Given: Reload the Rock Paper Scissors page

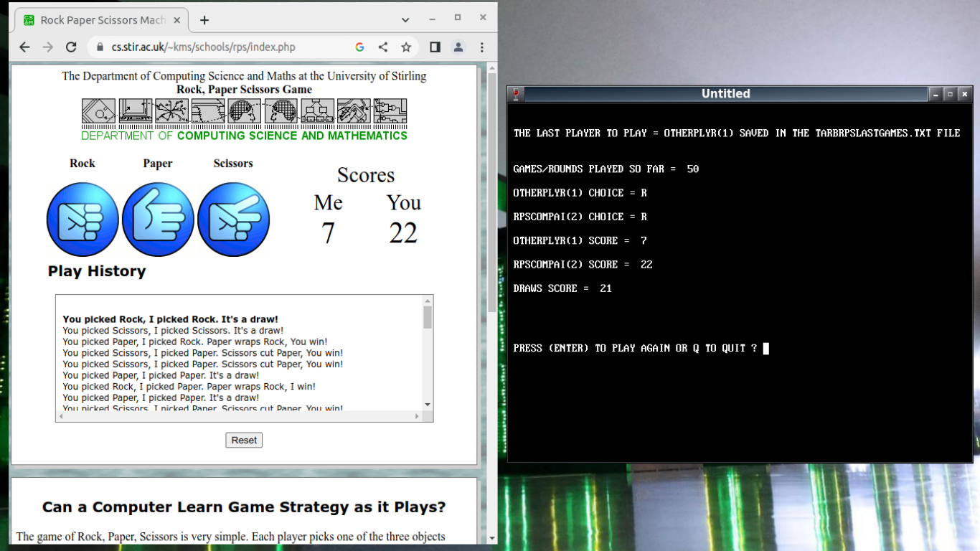Looking at the screenshot, I should [x=71, y=47].
